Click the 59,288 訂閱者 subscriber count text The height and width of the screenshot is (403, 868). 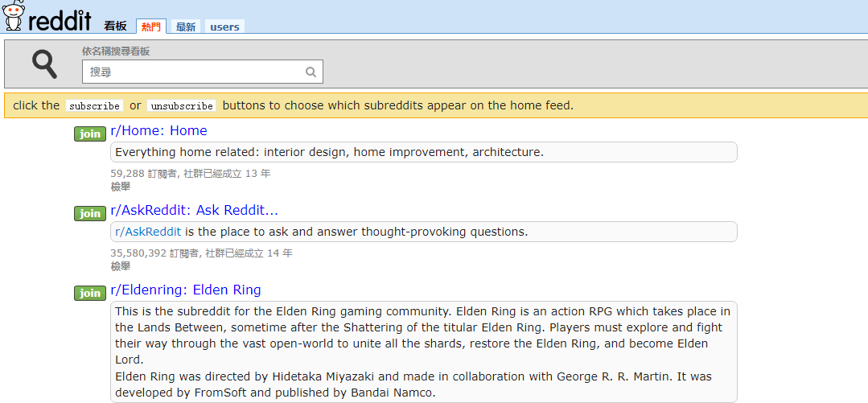pyautogui.click(x=145, y=173)
